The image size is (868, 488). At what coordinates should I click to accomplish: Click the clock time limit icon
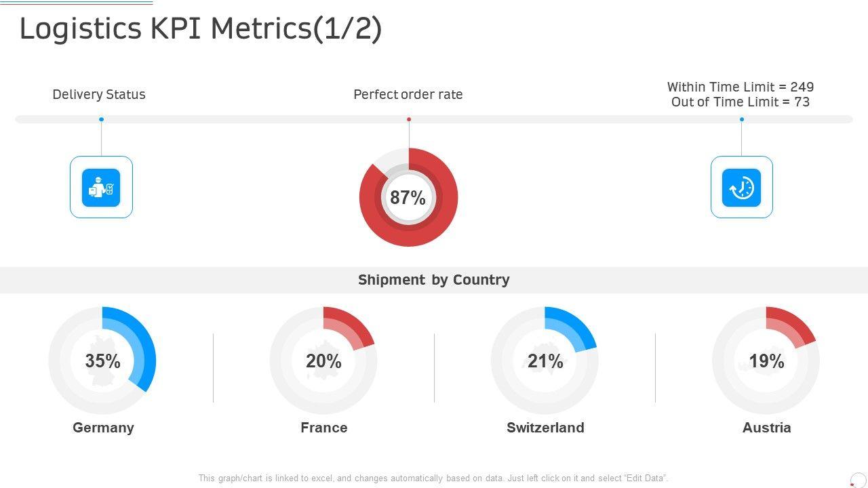tap(741, 187)
